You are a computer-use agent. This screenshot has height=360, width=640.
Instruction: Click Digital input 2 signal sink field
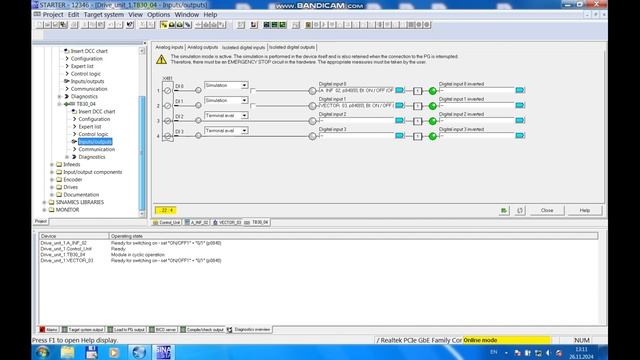coord(356,120)
